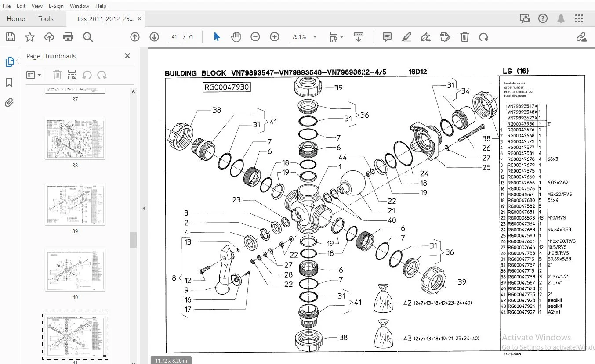Image resolution: width=595 pixels, height=364 pixels.
Task: Open Page Thumbnails panel icon in sidebar
Action: [x=9, y=62]
